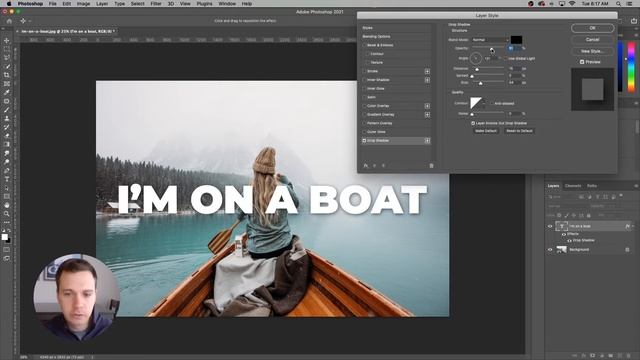Select the Move tool

(x=7, y=41)
